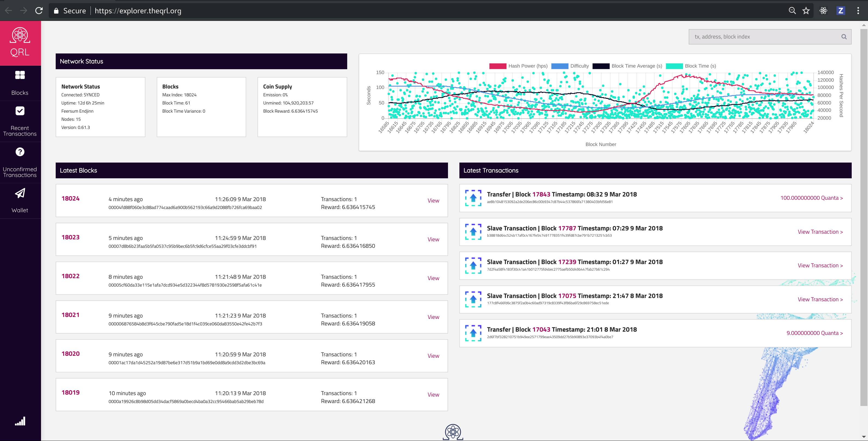Viewport: 868px width, 441px height.
Task: Click transfer icon for block 17075 slave transaction
Action: (473, 299)
